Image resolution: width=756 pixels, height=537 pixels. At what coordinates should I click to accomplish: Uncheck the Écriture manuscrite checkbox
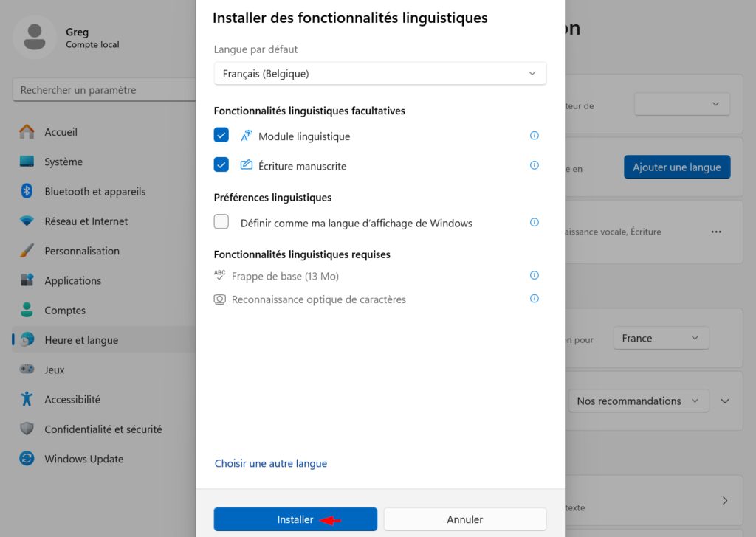click(221, 164)
